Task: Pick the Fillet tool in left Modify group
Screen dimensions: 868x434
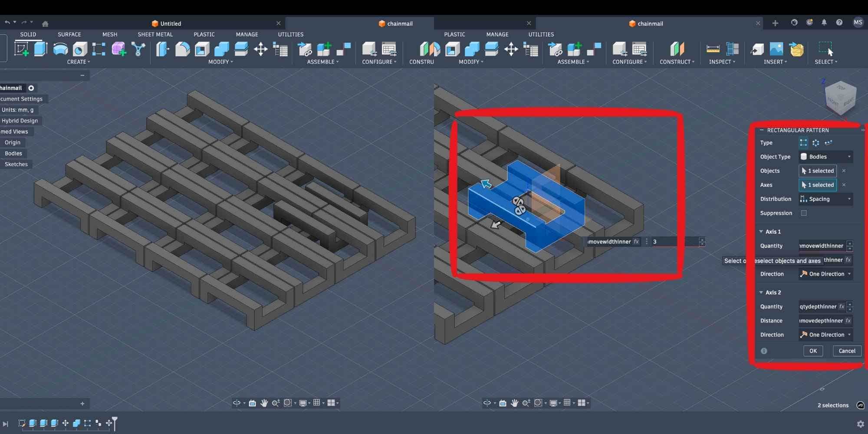Action: click(x=182, y=49)
